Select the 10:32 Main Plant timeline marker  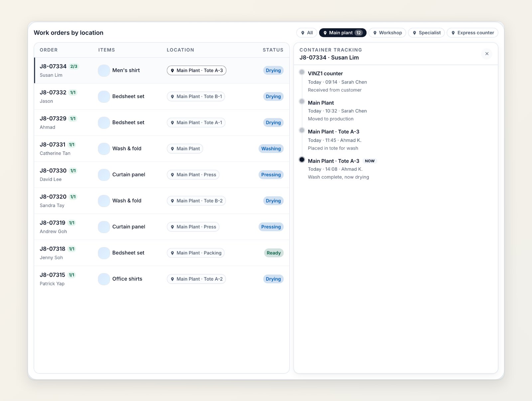[x=302, y=101]
